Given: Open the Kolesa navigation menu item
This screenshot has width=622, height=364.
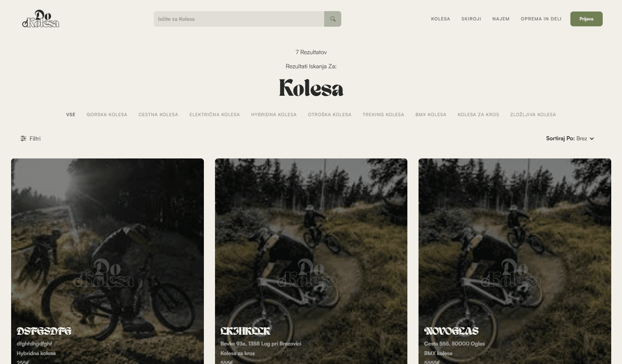Looking at the screenshot, I should tap(440, 19).
